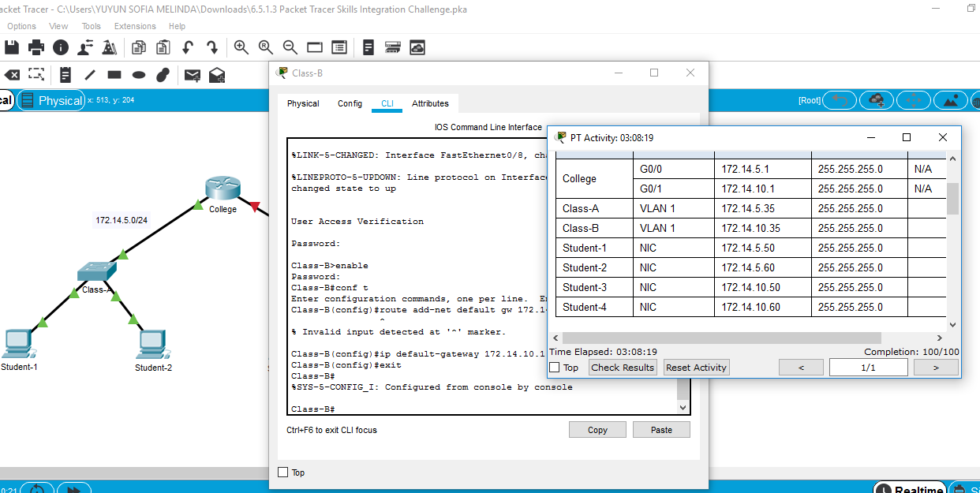
Task: Click the Zoom In magnifier icon
Action: pyautogui.click(x=241, y=47)
